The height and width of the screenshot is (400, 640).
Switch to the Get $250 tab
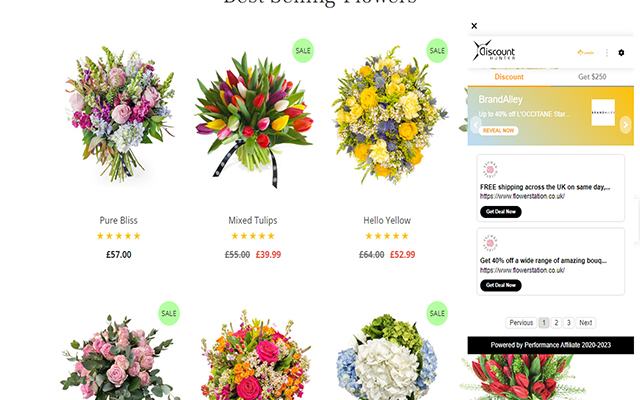[x=592, y=77]
